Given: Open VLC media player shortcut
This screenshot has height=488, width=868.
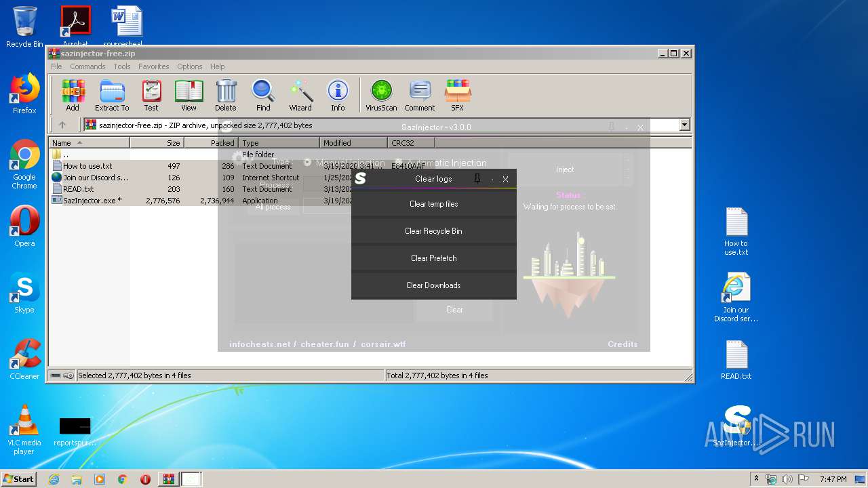Looking at the screenshot, I should point(24,430).
